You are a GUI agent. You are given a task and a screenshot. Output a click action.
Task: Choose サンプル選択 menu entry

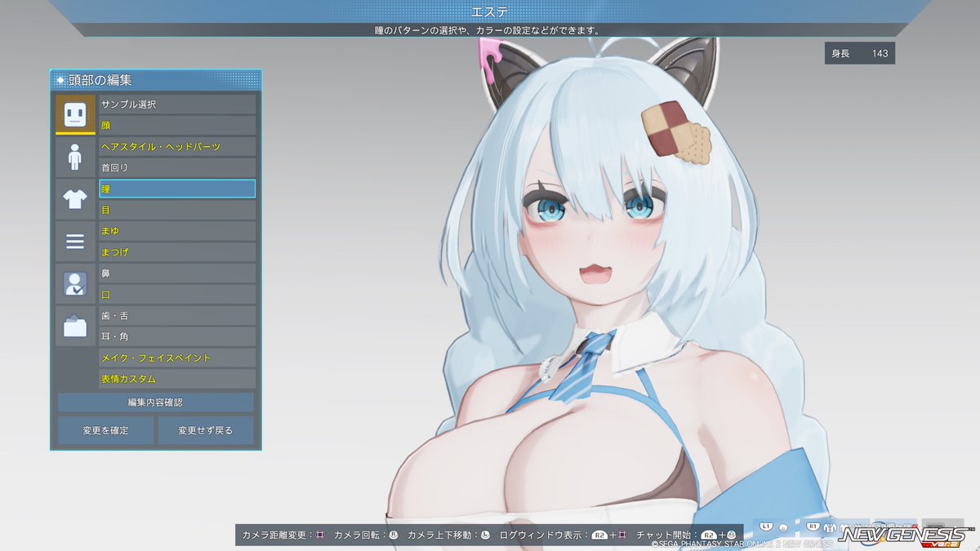point(177,104)
